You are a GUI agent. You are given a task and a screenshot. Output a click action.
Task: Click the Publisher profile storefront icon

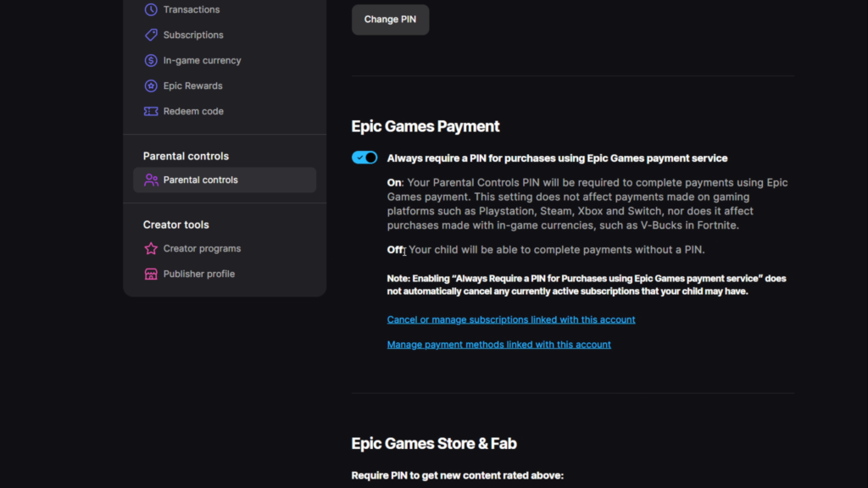151,274
